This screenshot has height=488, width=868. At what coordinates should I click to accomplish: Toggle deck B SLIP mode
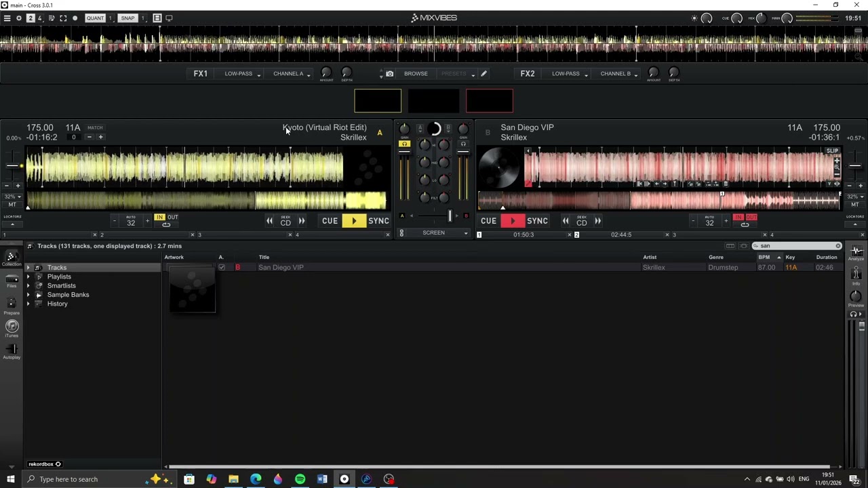click(832, 150)
